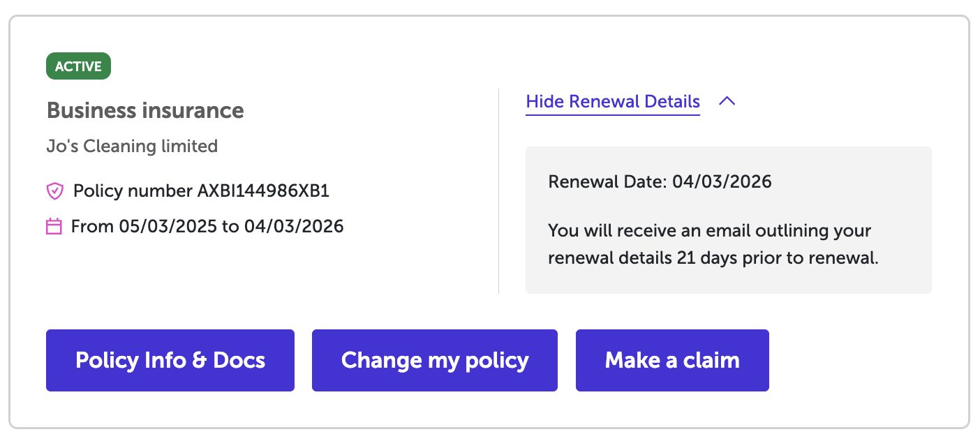Click the vertical divider between policy sections
Screen dimensions: 980x441
coord(498,190)
